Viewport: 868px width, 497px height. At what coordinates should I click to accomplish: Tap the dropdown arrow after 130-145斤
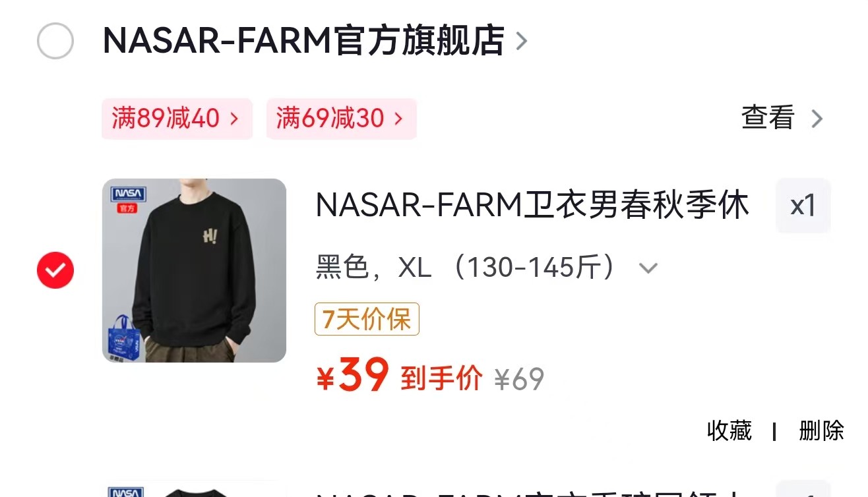click(x=648, y=268)
